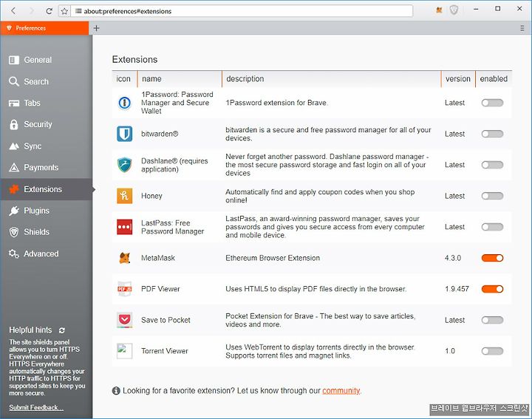The width and height of the screenshot is (532, 419).
Task: Click the Honey extension name
Action: click(151, 196)
